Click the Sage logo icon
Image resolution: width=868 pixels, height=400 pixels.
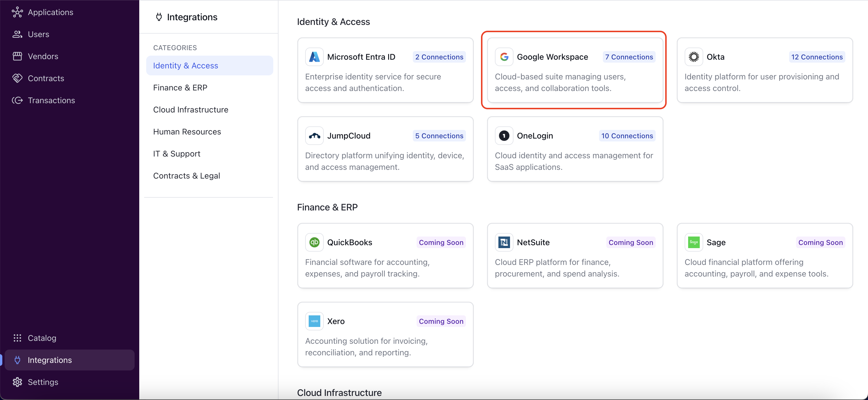coord(693,242)
